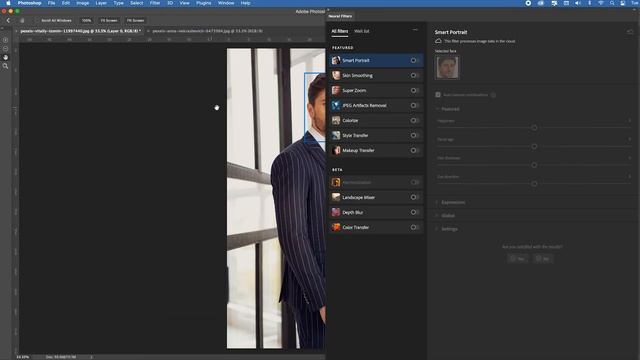
Task: Expand the Expressions section
Action: [438, 202]
